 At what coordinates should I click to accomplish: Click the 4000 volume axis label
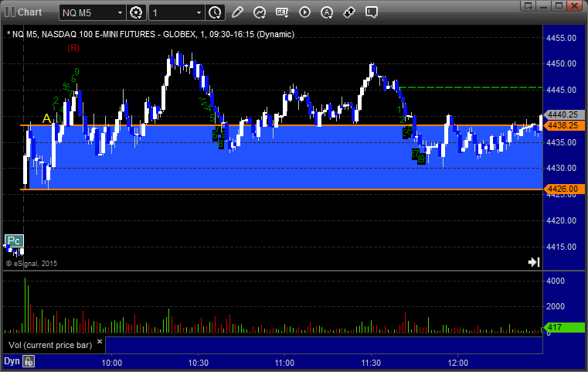point(556,281)
